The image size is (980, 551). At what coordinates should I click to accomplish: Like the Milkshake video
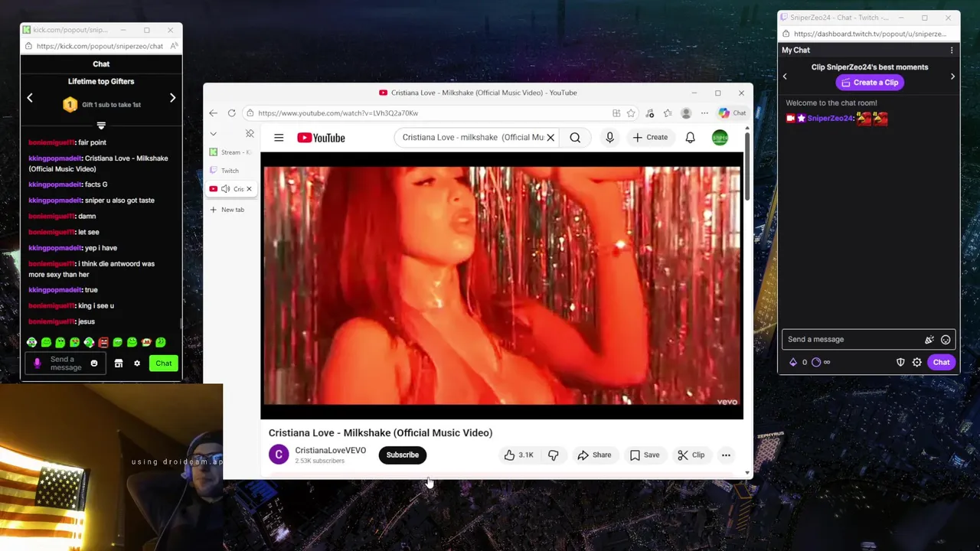tap(518, 455)
